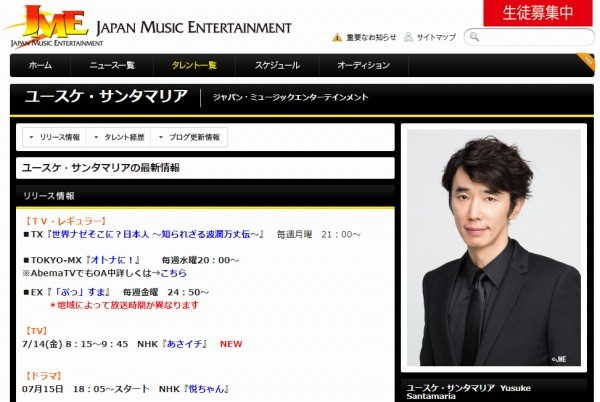This screenshot has height=402, width=600.
Task: Open the 世界ナゼそこに?日本人 program link
Action: (x=155, y=234)
